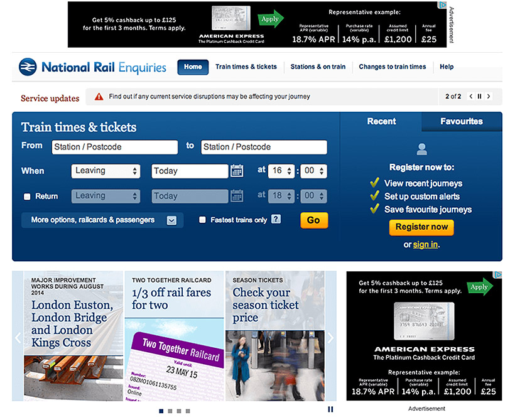Pause the service updates ticker
Screen dimensions: 515x420
[x=480, y=96]
